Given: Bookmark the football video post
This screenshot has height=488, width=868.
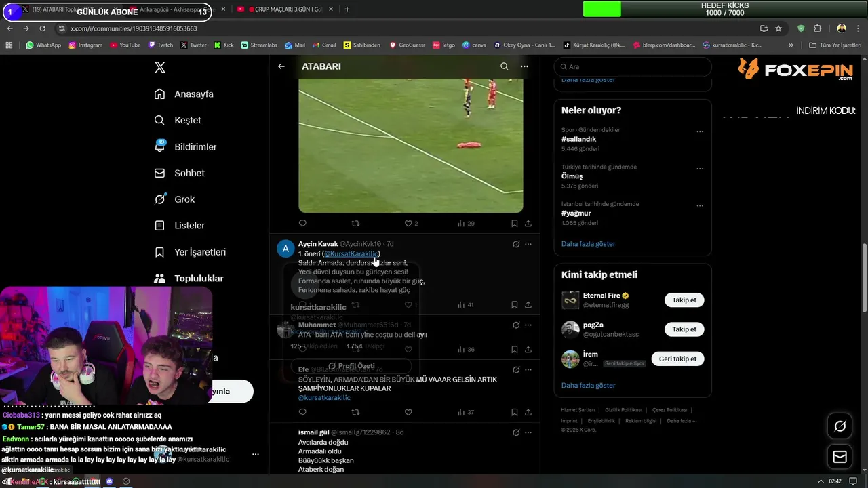Looking at the screenshot, I should point(515,223).
